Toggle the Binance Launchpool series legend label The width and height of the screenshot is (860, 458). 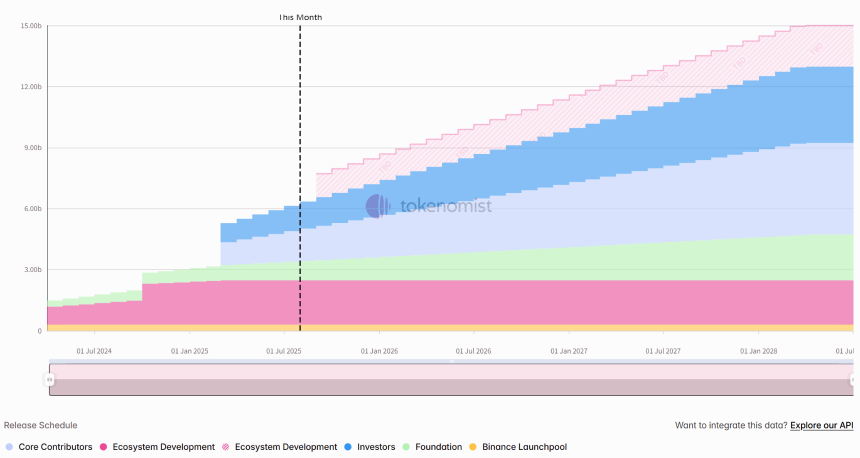pos(524,447)
